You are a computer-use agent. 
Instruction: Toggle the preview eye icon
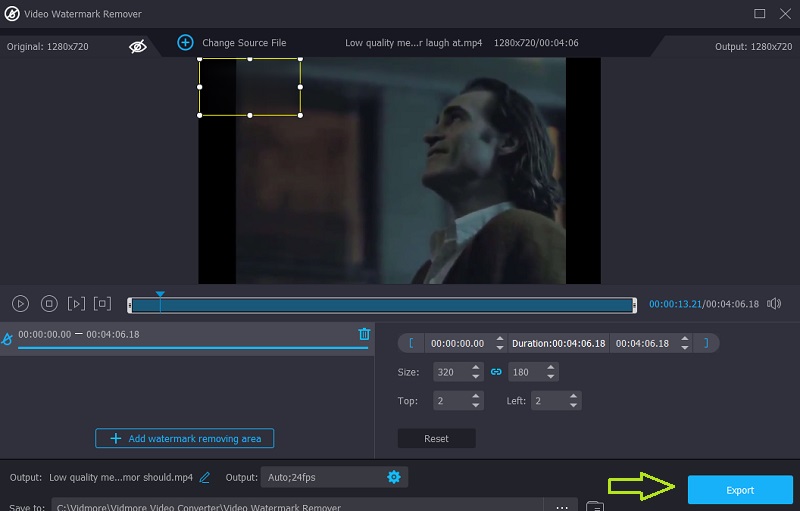click(x=138, y=46)
